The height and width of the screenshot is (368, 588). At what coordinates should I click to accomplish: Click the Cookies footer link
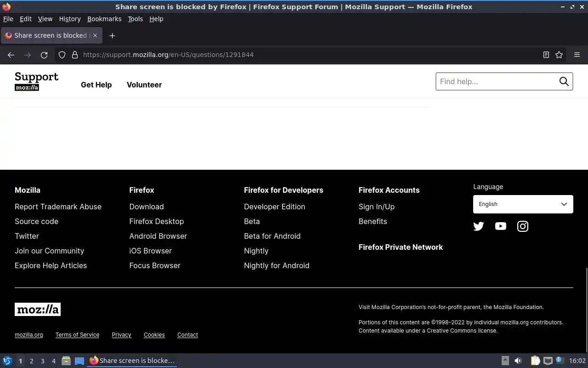coord(154,335)
